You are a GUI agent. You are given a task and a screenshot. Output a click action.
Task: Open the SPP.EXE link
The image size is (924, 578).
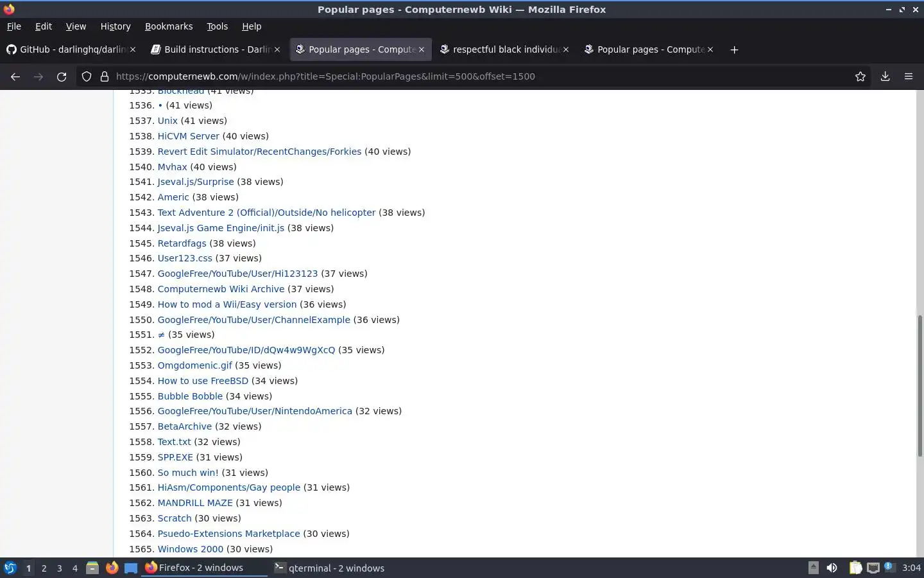175,457
